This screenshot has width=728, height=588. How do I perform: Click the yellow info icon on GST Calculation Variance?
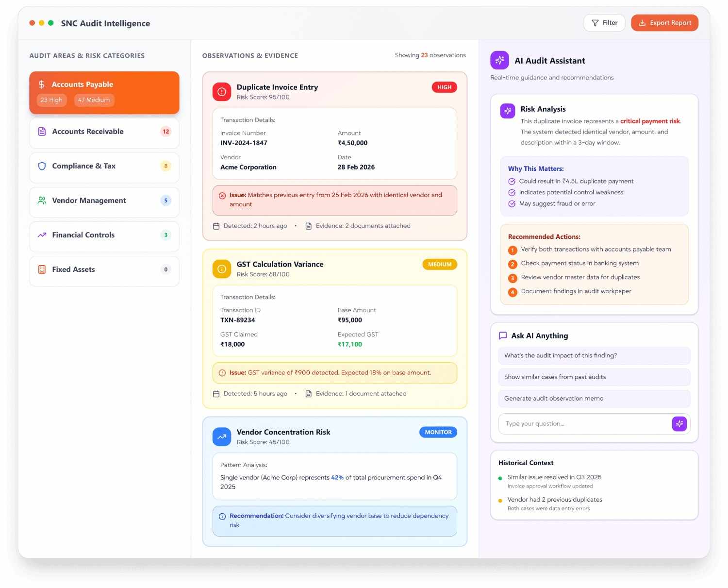222,269
